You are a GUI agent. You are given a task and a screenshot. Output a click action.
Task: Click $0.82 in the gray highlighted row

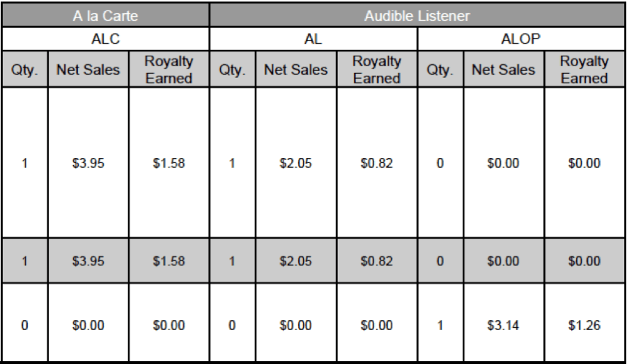point(376,261)
